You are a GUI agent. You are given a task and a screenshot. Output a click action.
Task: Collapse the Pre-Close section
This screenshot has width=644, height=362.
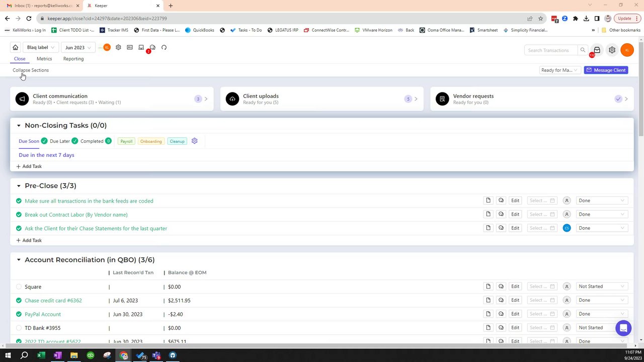click(x=19, y=186)
